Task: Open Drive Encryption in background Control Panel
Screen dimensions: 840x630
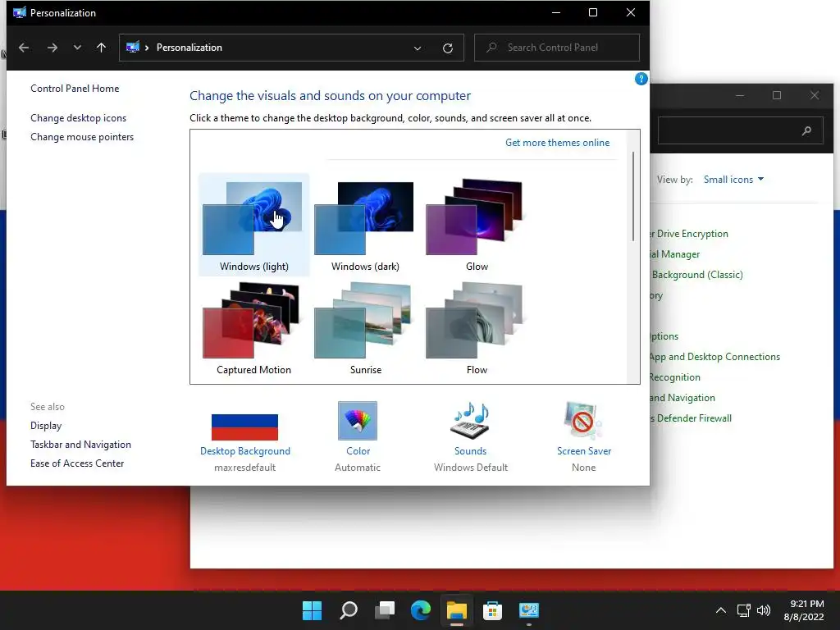Action: pos(689,234)
